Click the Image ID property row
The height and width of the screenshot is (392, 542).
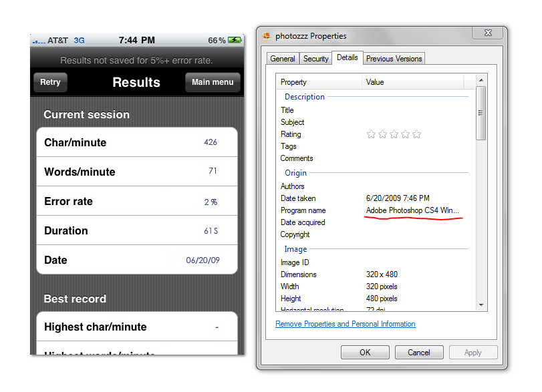coord(374,262)
